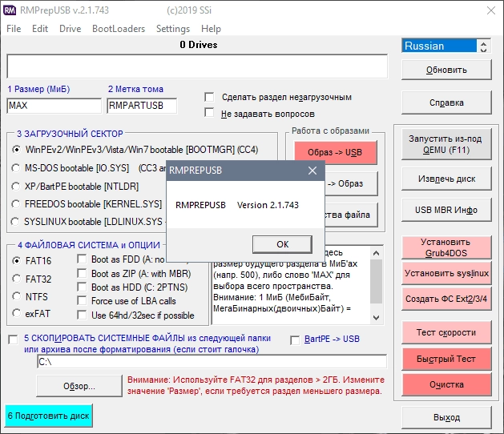Click the info text scrollbar thumb

tap(376, 281)
